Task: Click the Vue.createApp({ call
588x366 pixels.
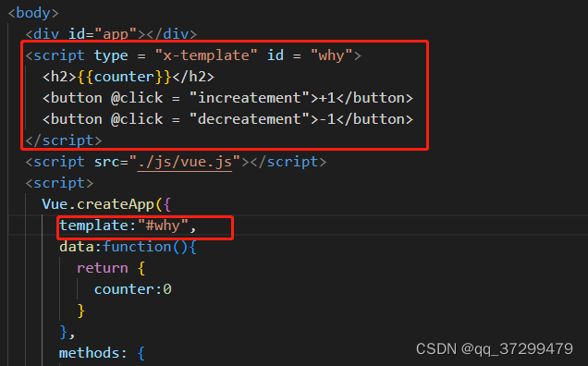Action: pyautogui.click(x=106, y=204)
